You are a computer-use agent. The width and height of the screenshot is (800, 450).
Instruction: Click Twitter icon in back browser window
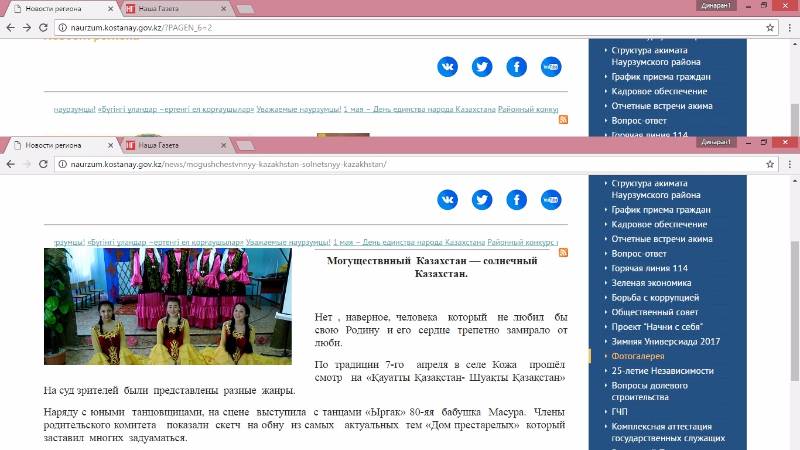(482, 67)
